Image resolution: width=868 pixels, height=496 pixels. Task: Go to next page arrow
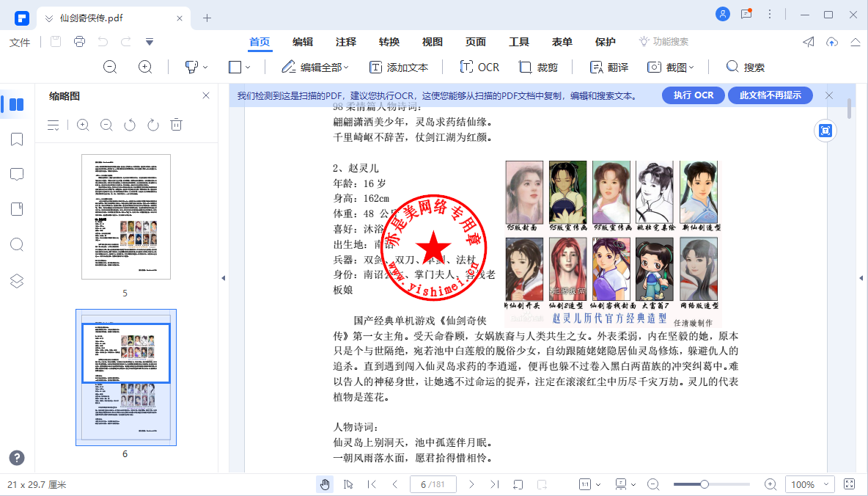point(471,484)
